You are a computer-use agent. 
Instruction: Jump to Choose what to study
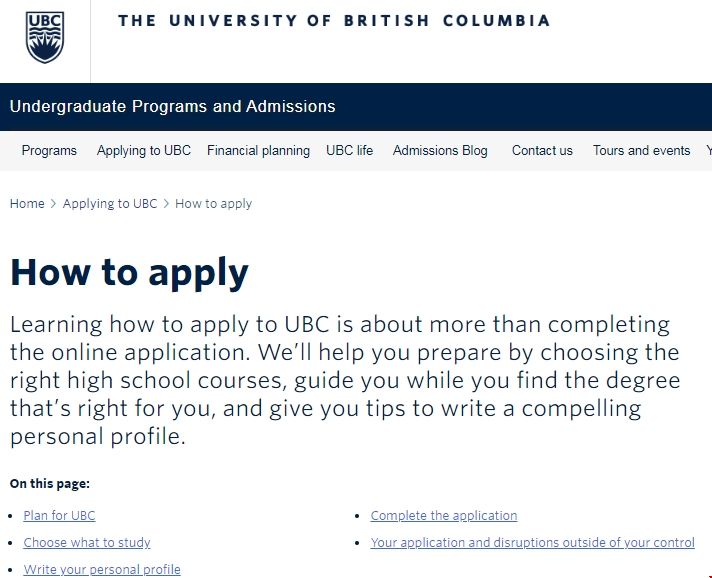pos(87,543)
